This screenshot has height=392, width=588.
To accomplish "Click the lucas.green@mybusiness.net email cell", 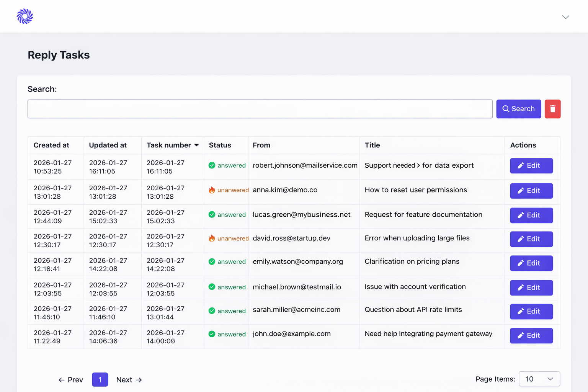I will point(301,215).
